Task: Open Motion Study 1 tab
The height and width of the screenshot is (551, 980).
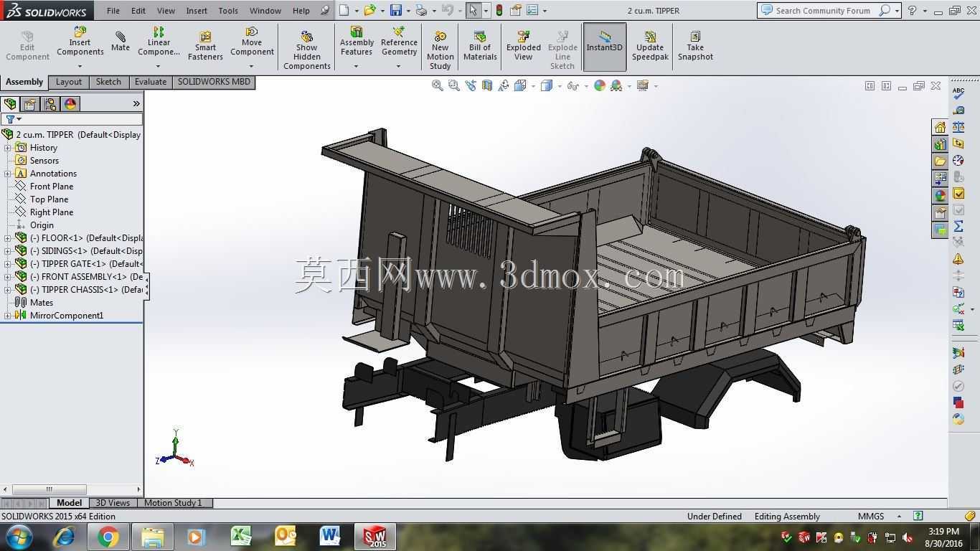Action: pyautogui.click(x=173, y=503)
